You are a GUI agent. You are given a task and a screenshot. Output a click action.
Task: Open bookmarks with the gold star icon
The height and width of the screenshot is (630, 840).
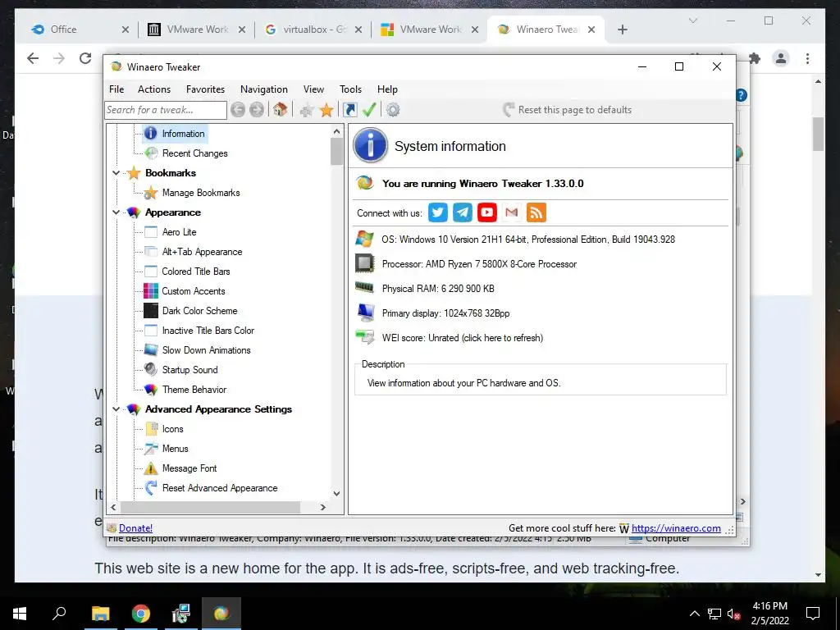coord(326,111)
